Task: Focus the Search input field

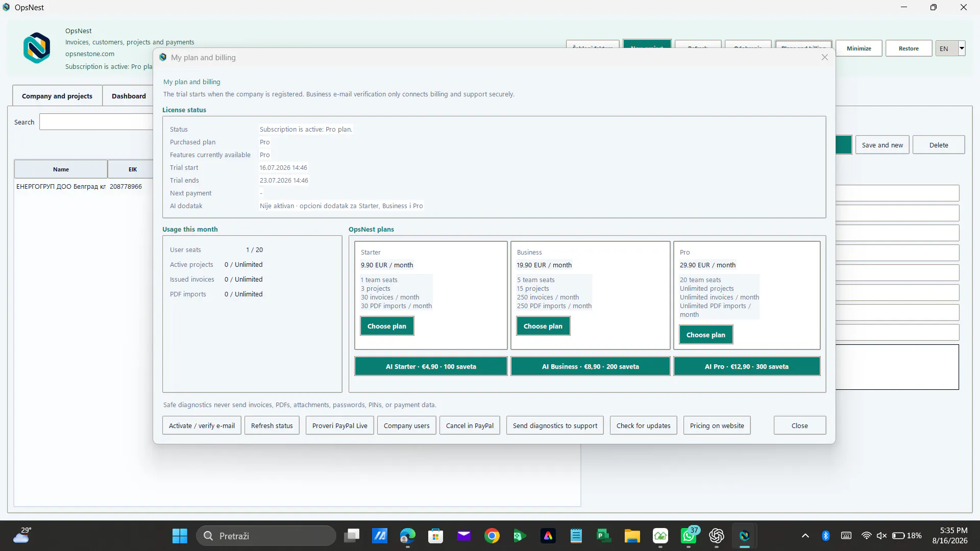Action: (96, 122)
